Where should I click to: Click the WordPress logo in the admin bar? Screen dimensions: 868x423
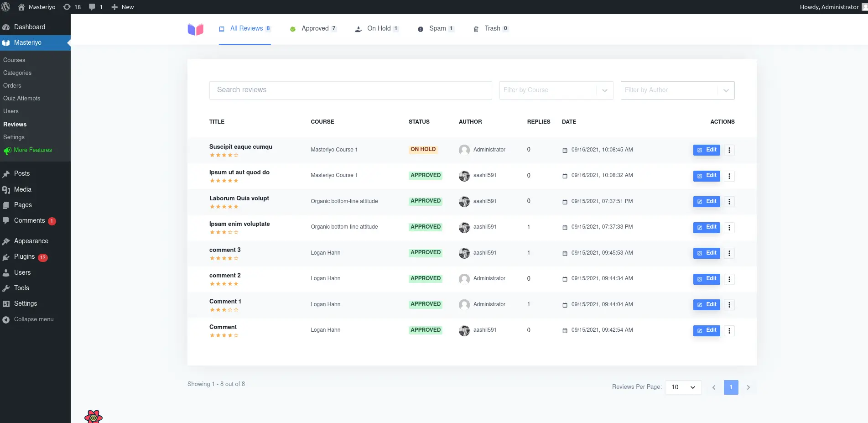click(6, 7)
